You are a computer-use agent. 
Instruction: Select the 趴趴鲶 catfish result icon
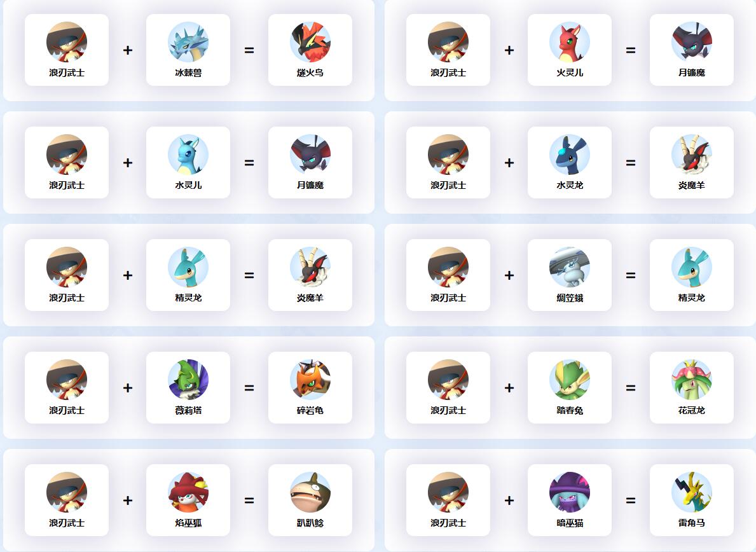tap(310, 492)
